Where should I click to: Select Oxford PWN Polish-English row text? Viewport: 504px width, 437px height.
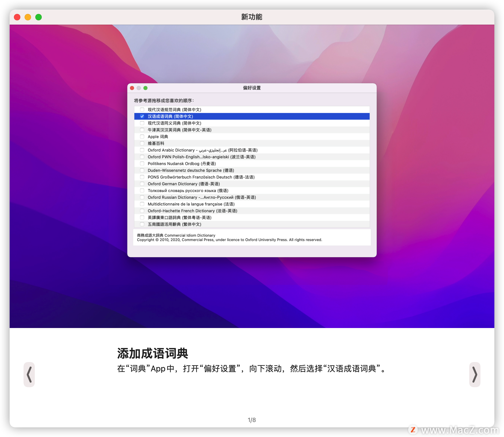[201, 157]
